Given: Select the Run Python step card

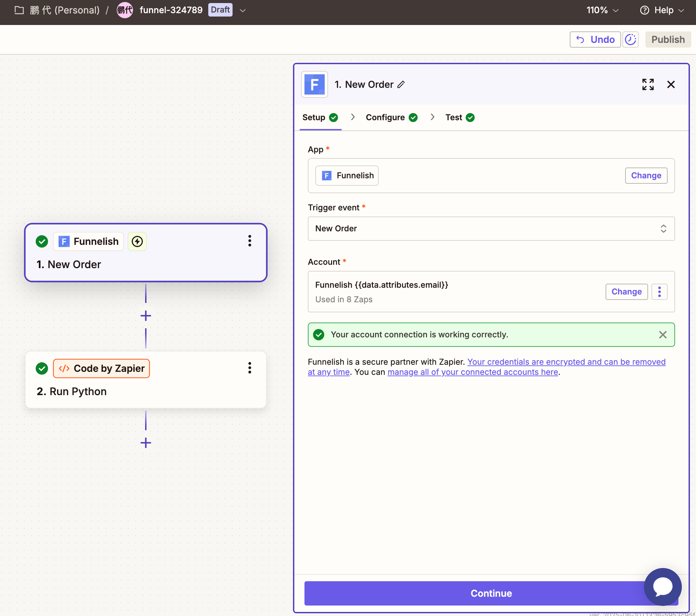Looking at the screenshot, I should click(146, 380).
